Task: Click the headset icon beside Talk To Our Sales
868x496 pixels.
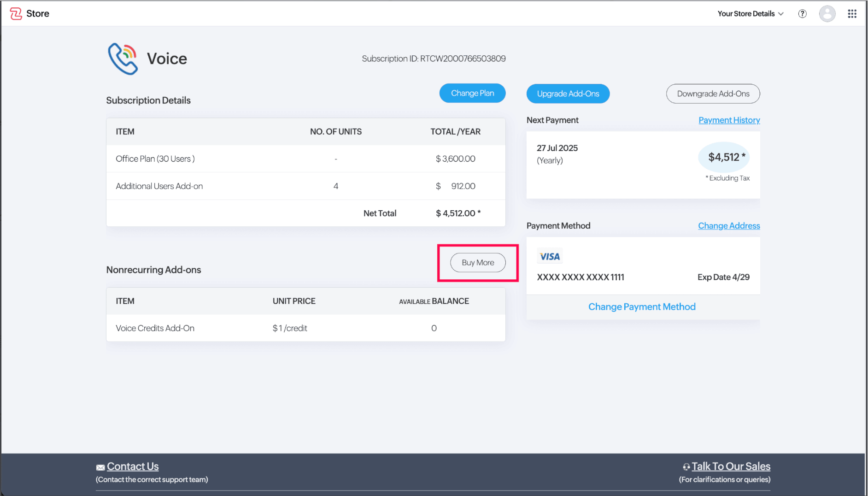Action: (x=686, y=467)
